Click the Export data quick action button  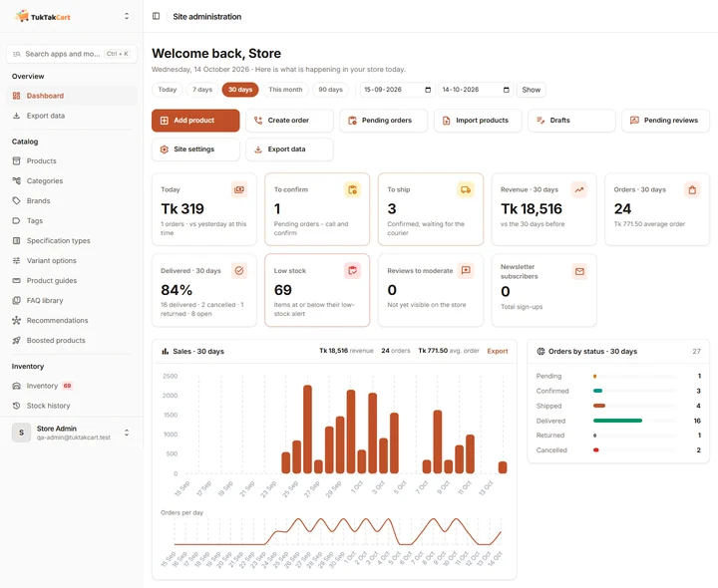coord(289,149)
